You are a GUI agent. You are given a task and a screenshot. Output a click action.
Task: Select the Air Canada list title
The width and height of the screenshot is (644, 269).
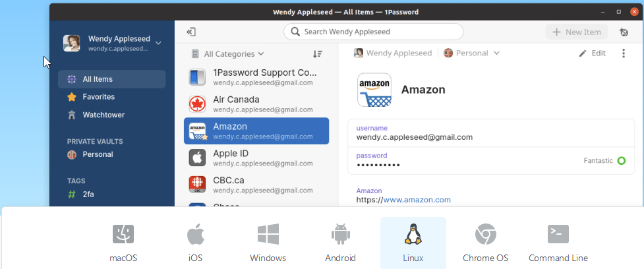[236, 100]
